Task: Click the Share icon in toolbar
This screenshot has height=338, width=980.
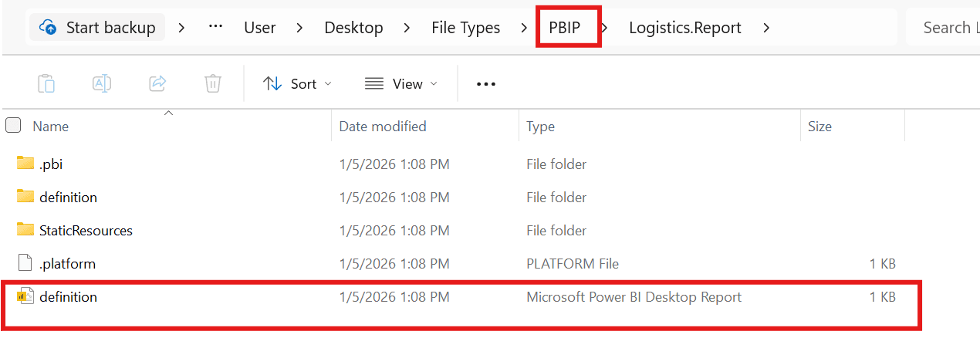Action: tap(157, 83)
